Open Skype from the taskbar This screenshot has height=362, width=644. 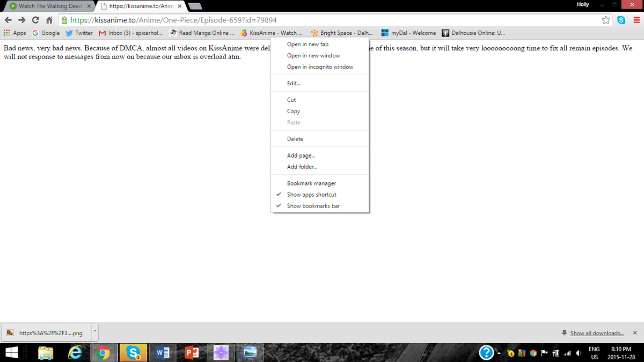pyautogui.click(x=132, y=353)
